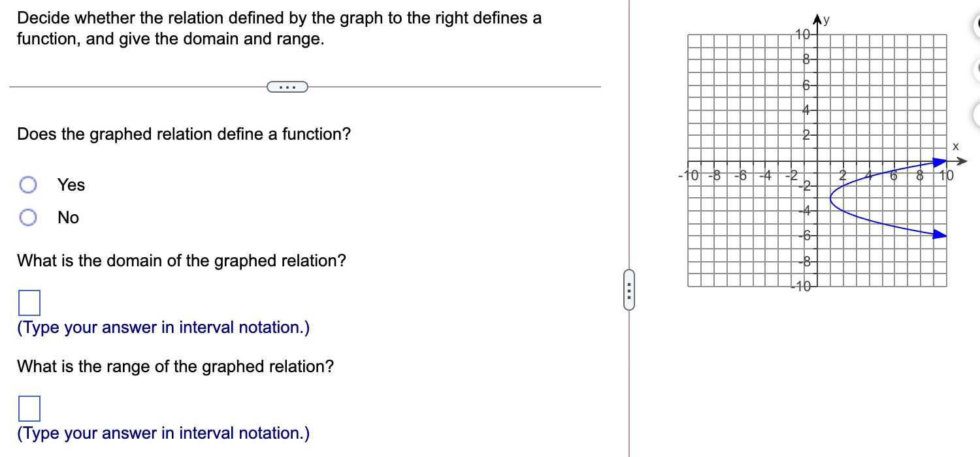Click the 'What is the range' question text

point(176,366)
